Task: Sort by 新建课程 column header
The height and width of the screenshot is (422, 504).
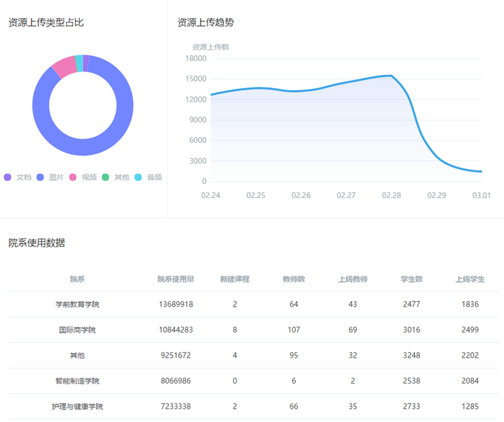Action: coord(235,279)
